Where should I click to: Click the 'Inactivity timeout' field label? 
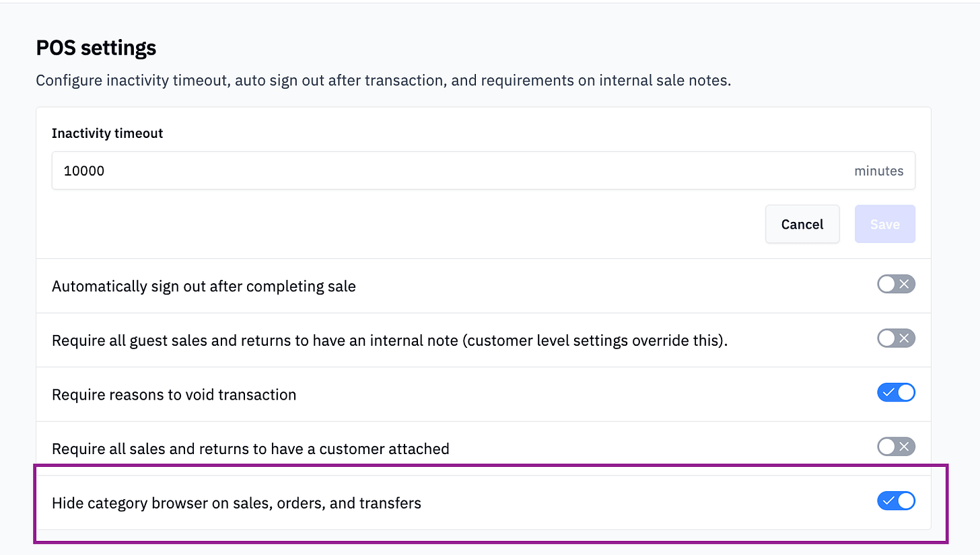pos(108,133)
